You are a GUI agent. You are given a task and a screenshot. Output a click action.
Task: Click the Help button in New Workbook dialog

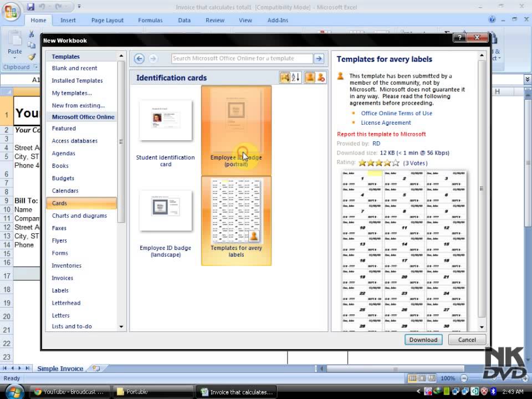coord(460,38)
